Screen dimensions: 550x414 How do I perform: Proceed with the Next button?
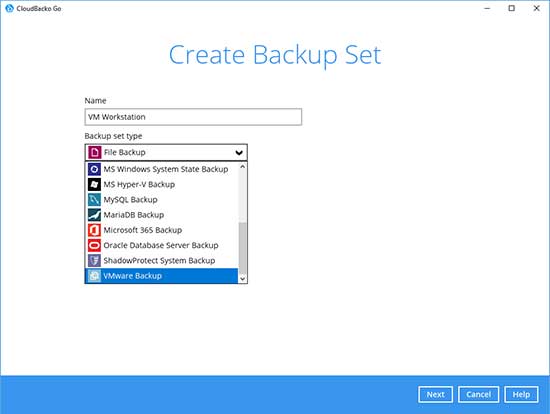pyautogui.click(x=435, y=395)
